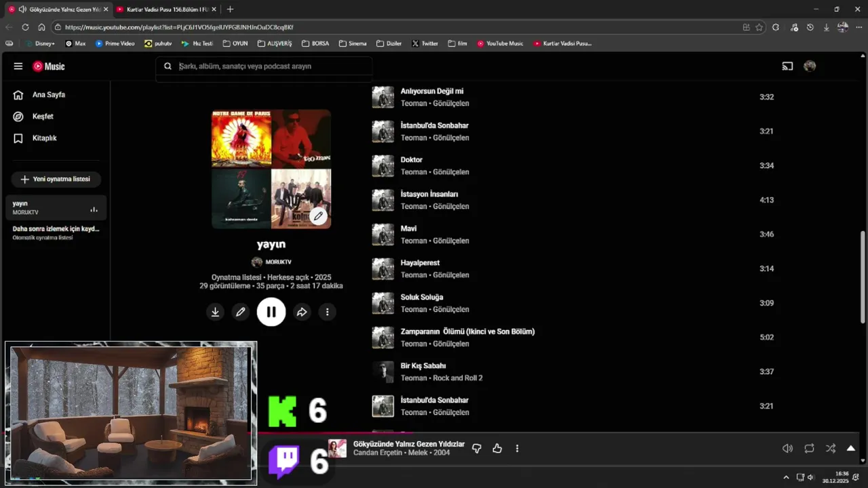Screen dimensions: 868x488
Task: Click the playlist cover collage thumbnail
Action: point(271,169)
